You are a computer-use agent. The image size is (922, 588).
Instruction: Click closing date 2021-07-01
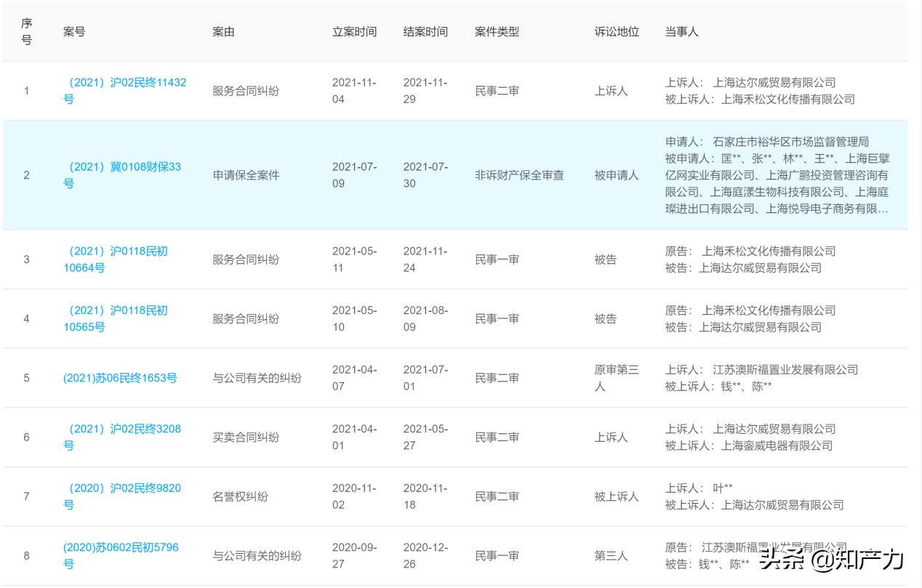pyautogui.click(x=425, y=378)
